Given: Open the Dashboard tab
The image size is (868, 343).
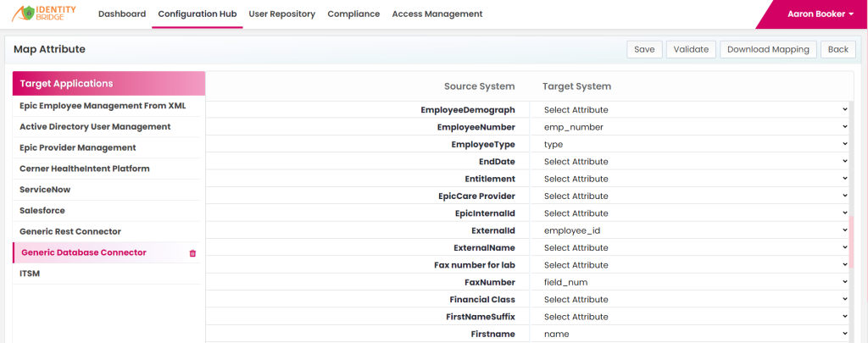Looking at the screenshot, I should pyautogui.click(x=122, y=14).
